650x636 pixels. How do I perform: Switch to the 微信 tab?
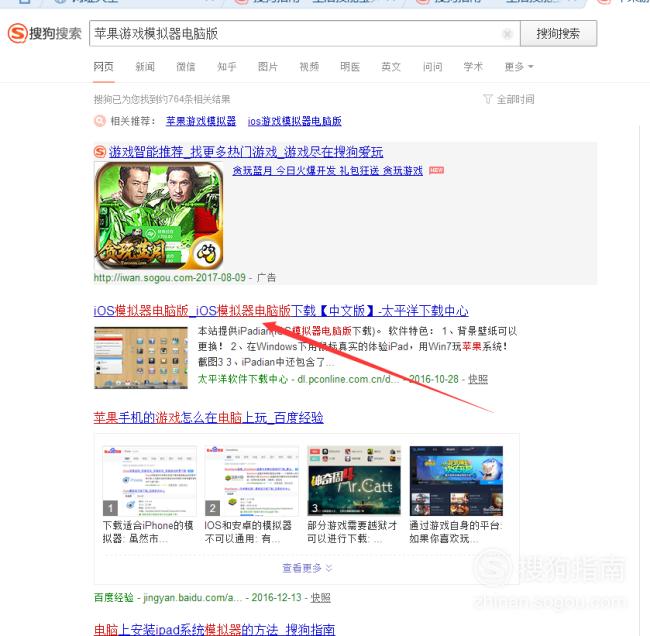pyautogui.click(x=186, y=67)
